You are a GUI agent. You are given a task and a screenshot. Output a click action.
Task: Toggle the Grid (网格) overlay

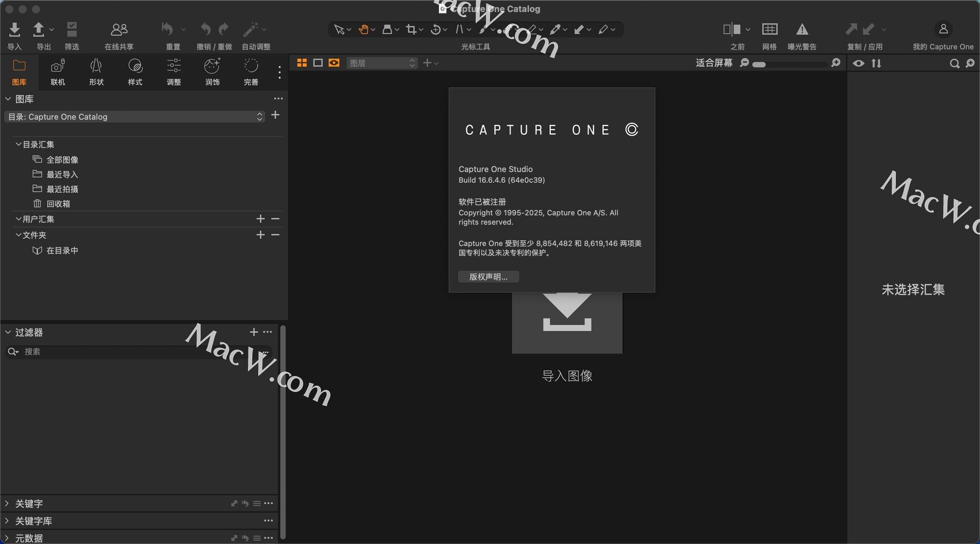pos(770,29)
